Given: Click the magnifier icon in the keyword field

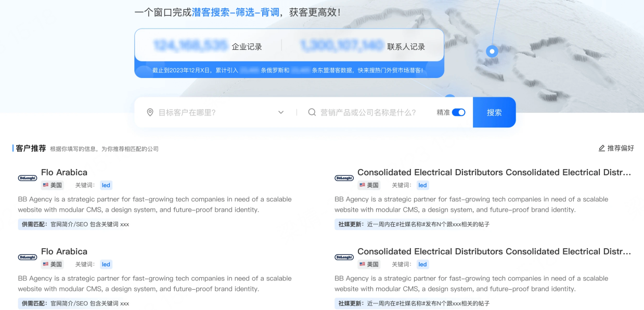Looking at the screenshot, I should click(312, 112).
